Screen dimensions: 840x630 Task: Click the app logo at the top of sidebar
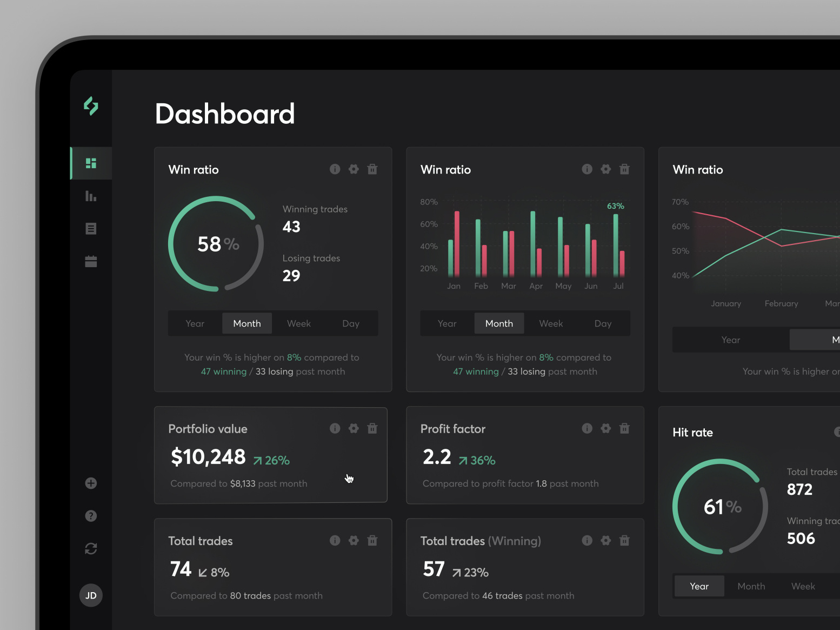pyautogui.click(x=90, y=107)
